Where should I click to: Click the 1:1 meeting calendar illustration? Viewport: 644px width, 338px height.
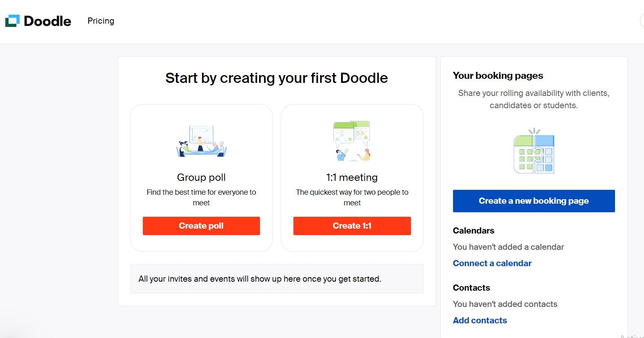(x=352, y=141)
